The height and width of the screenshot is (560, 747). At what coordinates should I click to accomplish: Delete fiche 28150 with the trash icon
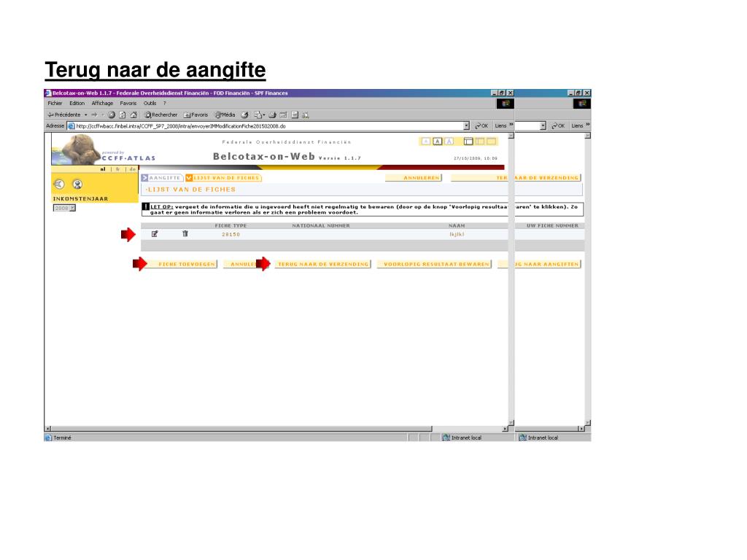[x=185, y=234]
